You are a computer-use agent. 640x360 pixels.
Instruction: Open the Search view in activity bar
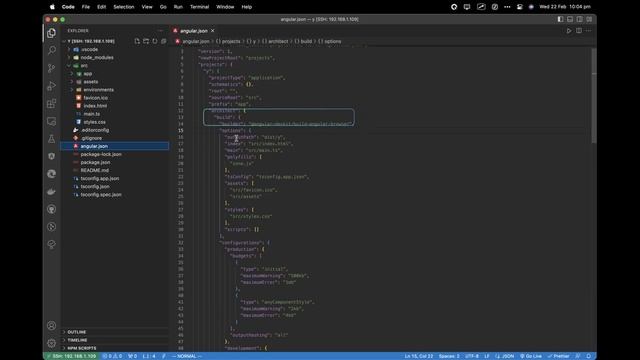pos(51,51)
